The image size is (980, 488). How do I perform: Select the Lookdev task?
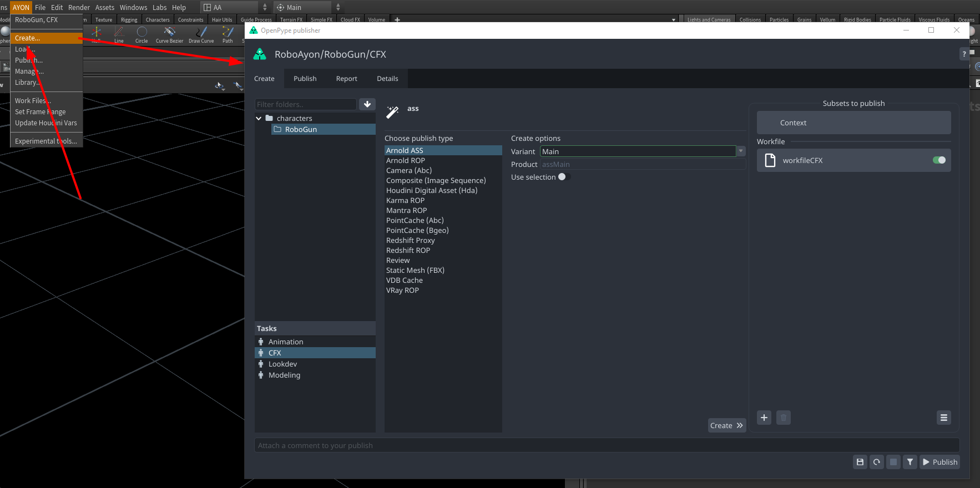pyautogui.click(x=315, y=364)
